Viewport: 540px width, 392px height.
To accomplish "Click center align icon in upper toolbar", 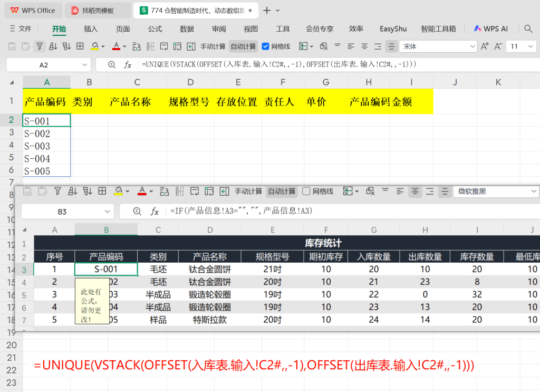I will 364,46.
